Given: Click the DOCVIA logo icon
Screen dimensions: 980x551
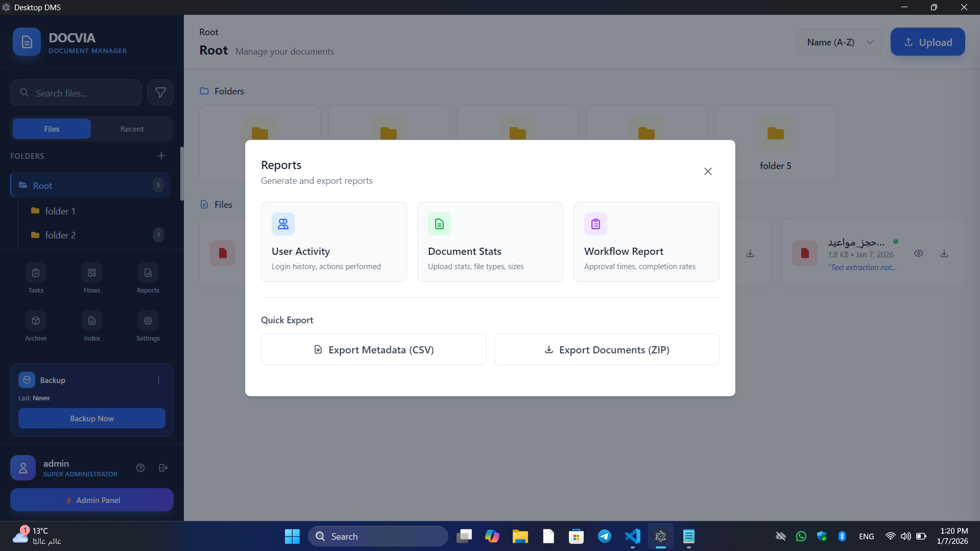Looking at the screenshot, I should coord(27,42).
